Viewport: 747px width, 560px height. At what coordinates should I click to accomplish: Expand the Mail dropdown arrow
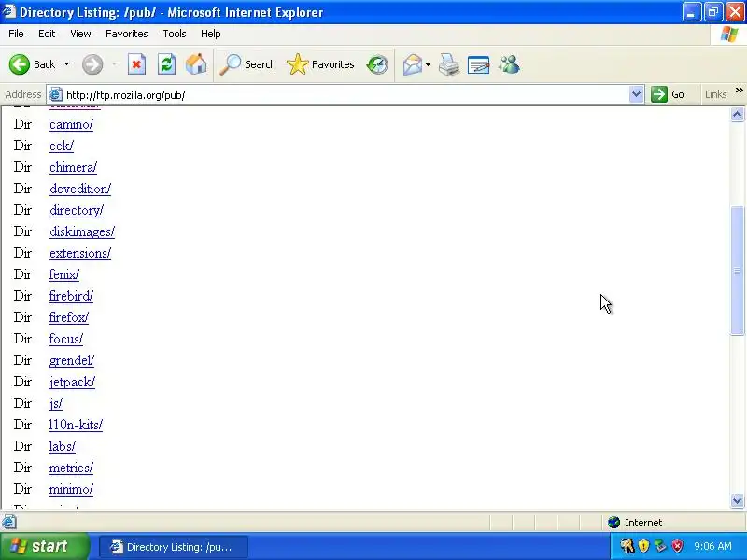428,64
